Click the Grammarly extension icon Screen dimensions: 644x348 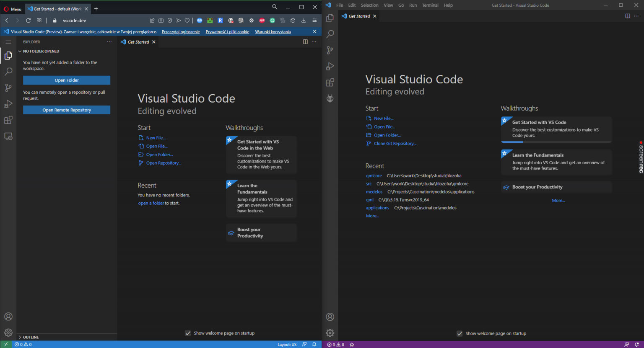[x=272, y=20]
